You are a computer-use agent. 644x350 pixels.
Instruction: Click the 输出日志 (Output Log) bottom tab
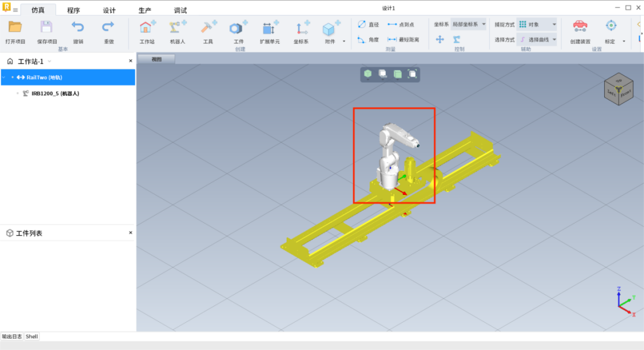click(x=12, y=337)
